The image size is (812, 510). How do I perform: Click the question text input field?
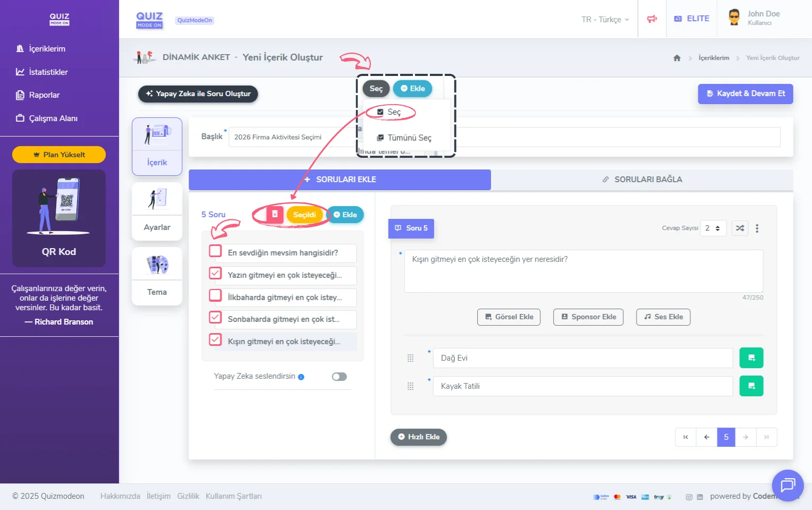pyautogui.click(x=583, y=271)
